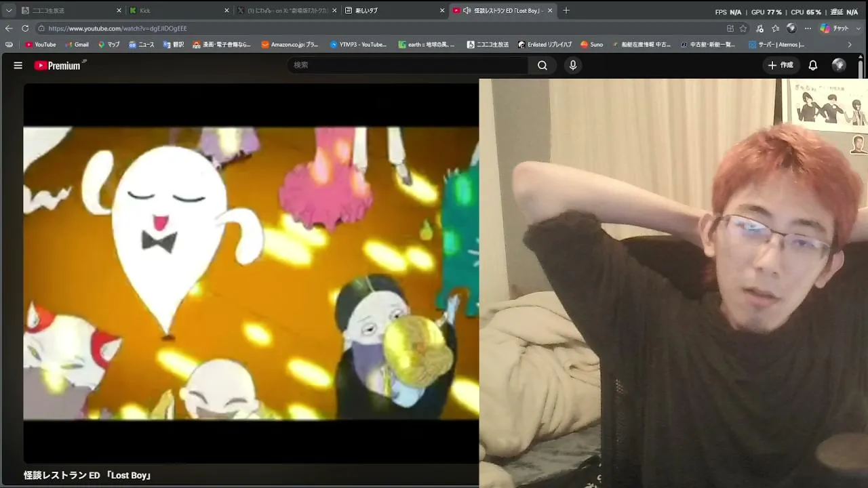Show more bookmarks with the overflow chevron
The width and height of the screenshot is (868, 488).
850,45
